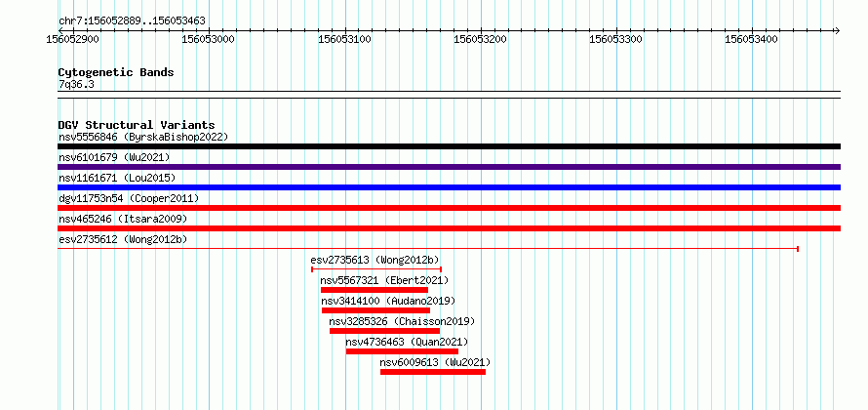Viewport: 868px width, 410px height.
Task: Click the esv2735613 (Wong2012b) label
Action: [x=375, y=260]
